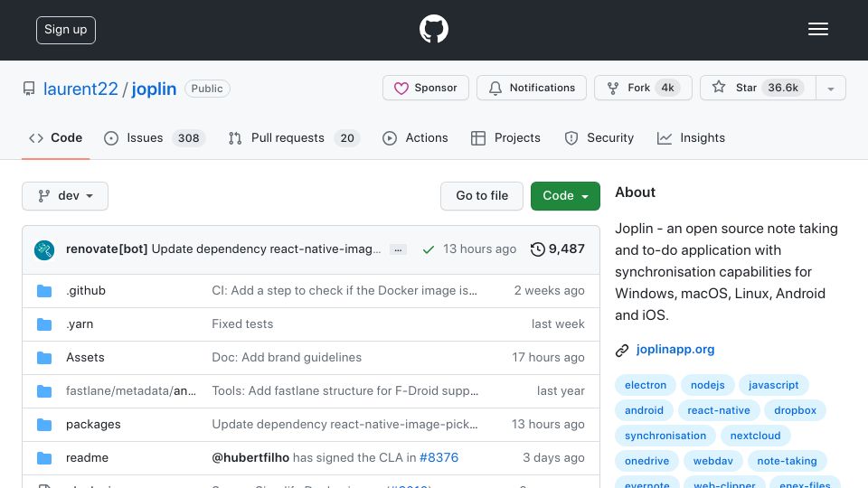Open 'CI: Add a step to check' commit

[x=344, y=290]
